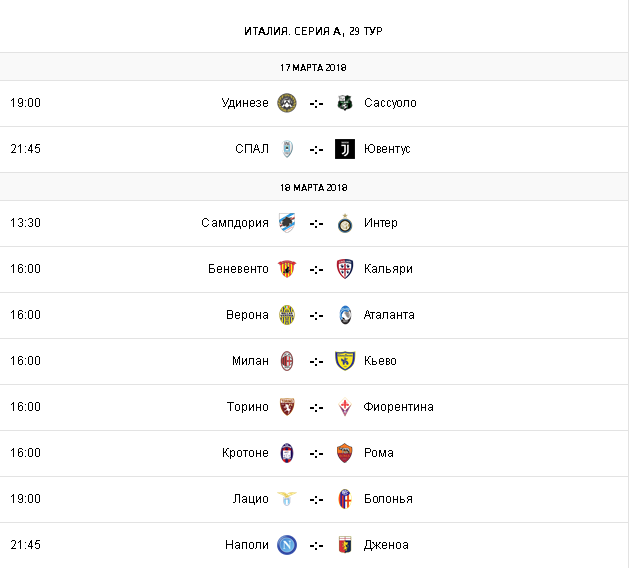Click the Udinese club crest icon
Screen dimensions: 629x568
287,103
